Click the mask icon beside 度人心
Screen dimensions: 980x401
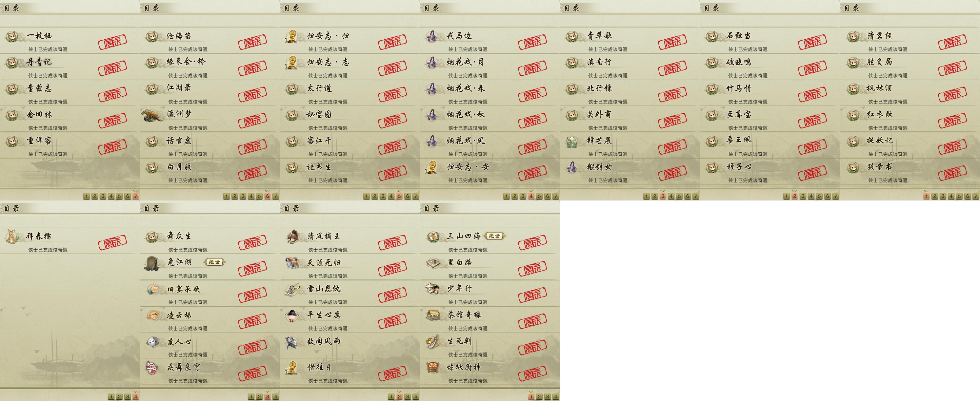(152, 342)
